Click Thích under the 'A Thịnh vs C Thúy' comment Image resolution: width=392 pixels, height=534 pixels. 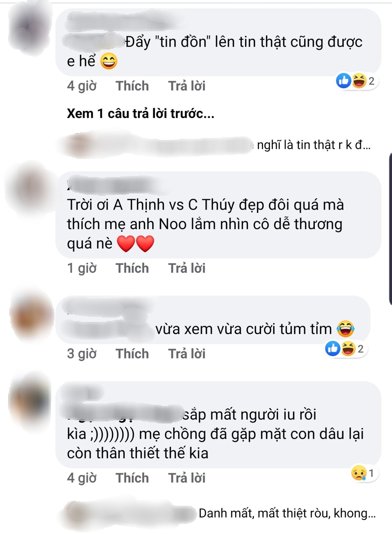(x=132, y=268)
